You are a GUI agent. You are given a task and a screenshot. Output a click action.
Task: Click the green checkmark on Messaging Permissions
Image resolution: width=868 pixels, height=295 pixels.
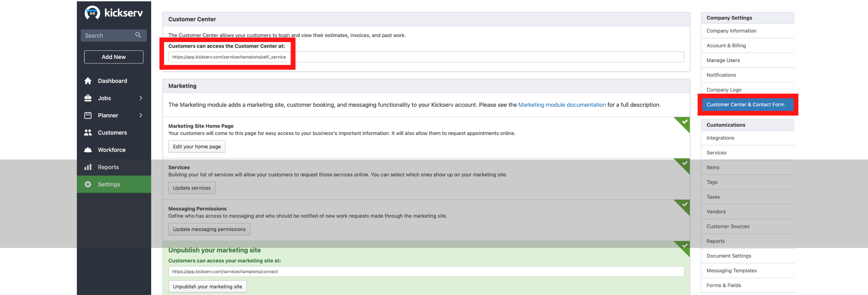click(684, 204)
